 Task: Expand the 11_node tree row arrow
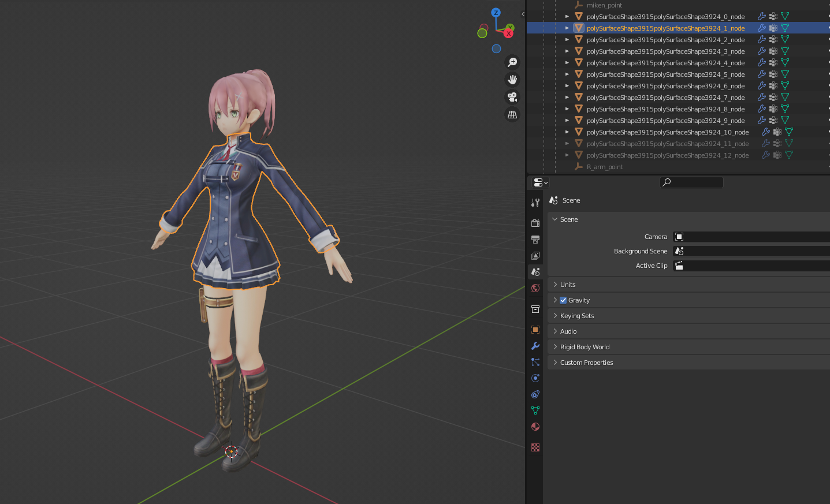[x=567, y=144]
